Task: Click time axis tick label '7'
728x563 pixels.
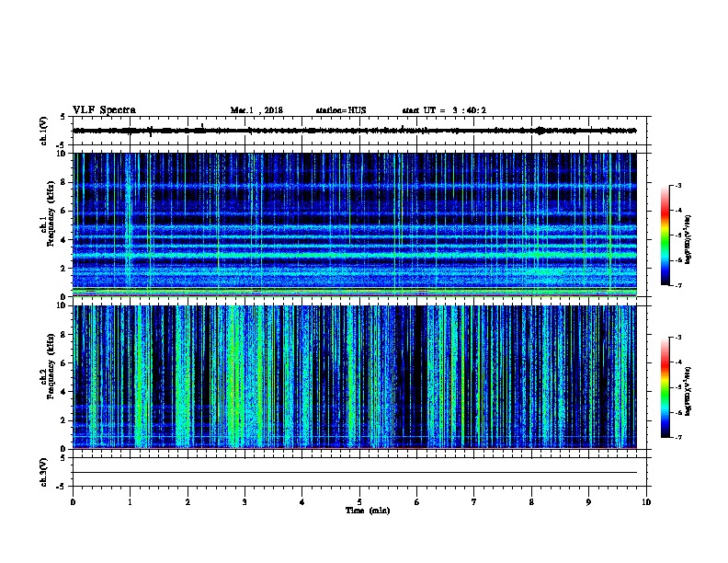Action: (x=474, y=502)
